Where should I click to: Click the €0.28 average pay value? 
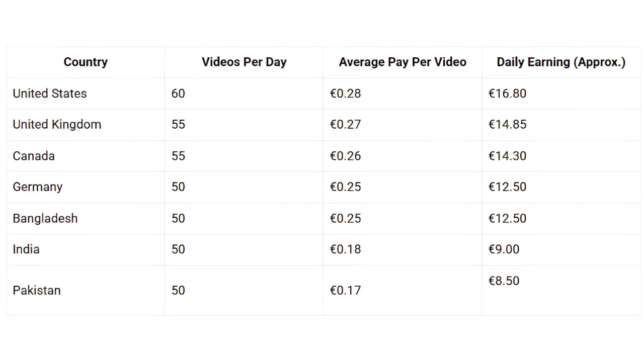[x=345, y=94]
